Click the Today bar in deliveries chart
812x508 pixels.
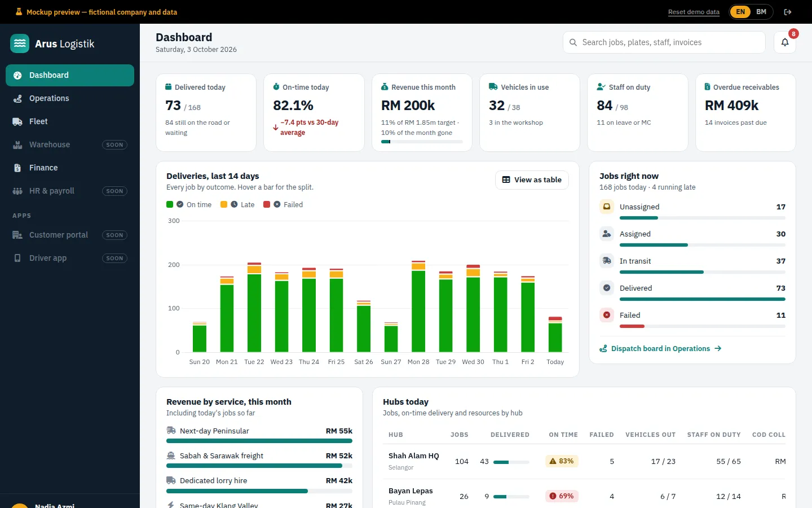[555, 335]
